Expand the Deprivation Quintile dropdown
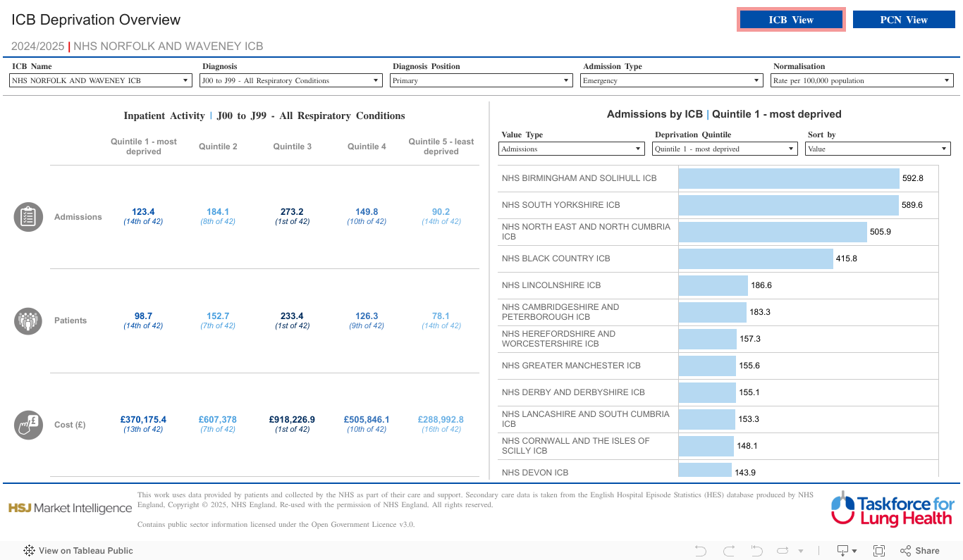The height and width of the screenshot is (560, 963). (725, 149)
